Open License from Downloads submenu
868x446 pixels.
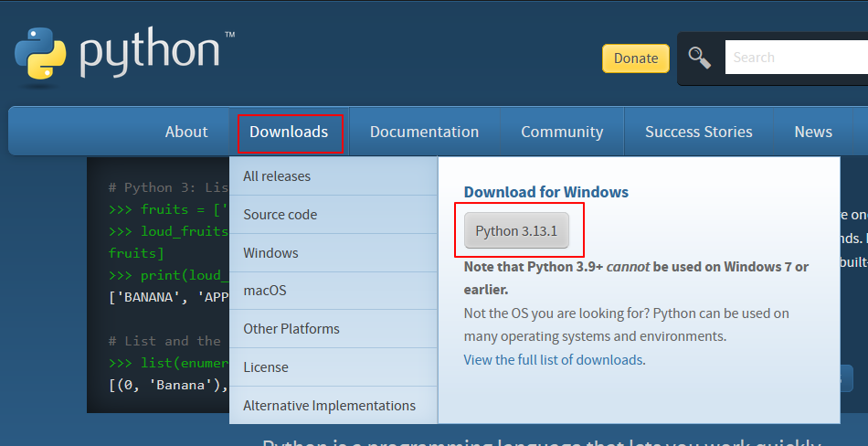[333, 366]
